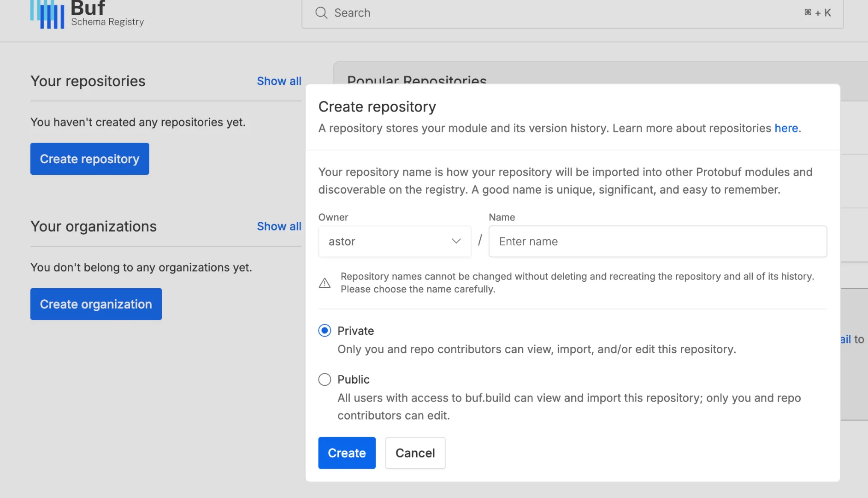
Task: Click the blue Create button in dialog
Action: [347, 453]
